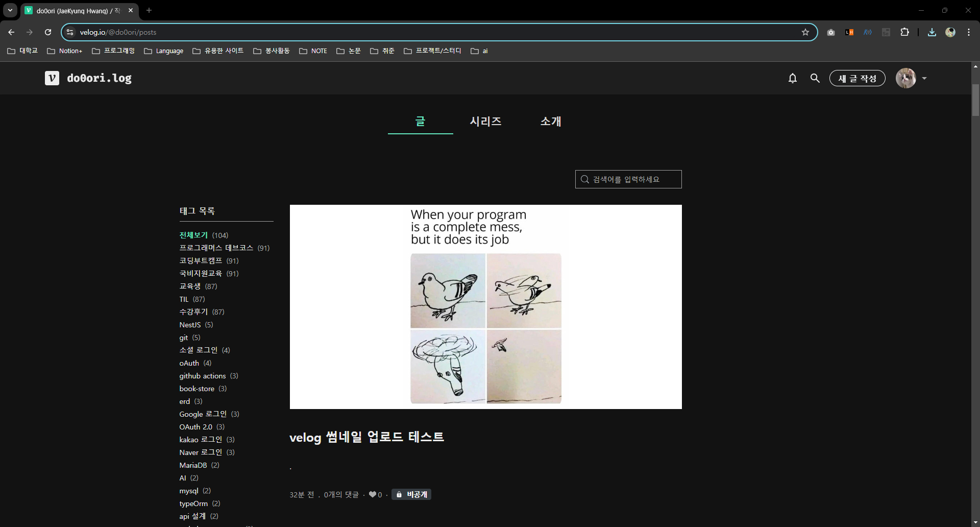The width and height of the screenshot is (980, 527).
Task: Click the browser back arrow
Action: pos(11,32)
